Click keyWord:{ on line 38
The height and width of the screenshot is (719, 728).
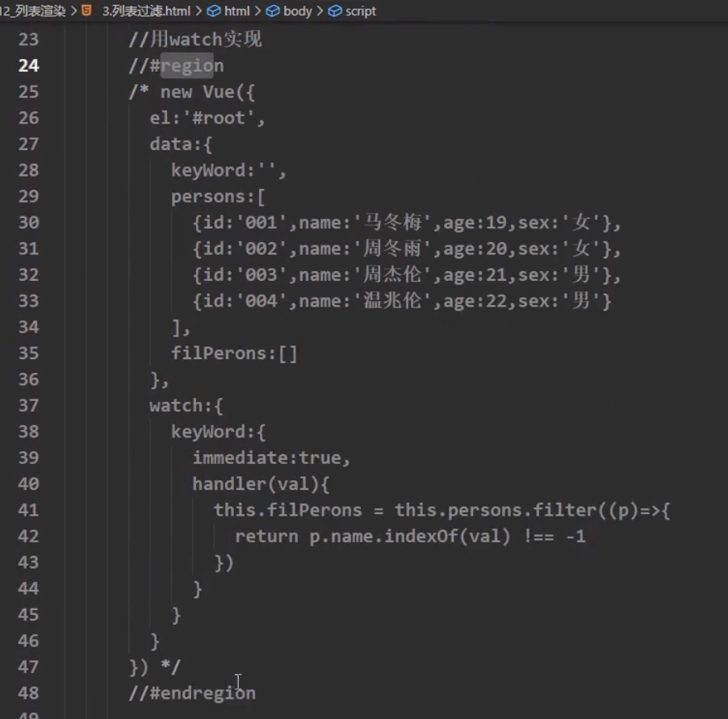tap(218, 433)
